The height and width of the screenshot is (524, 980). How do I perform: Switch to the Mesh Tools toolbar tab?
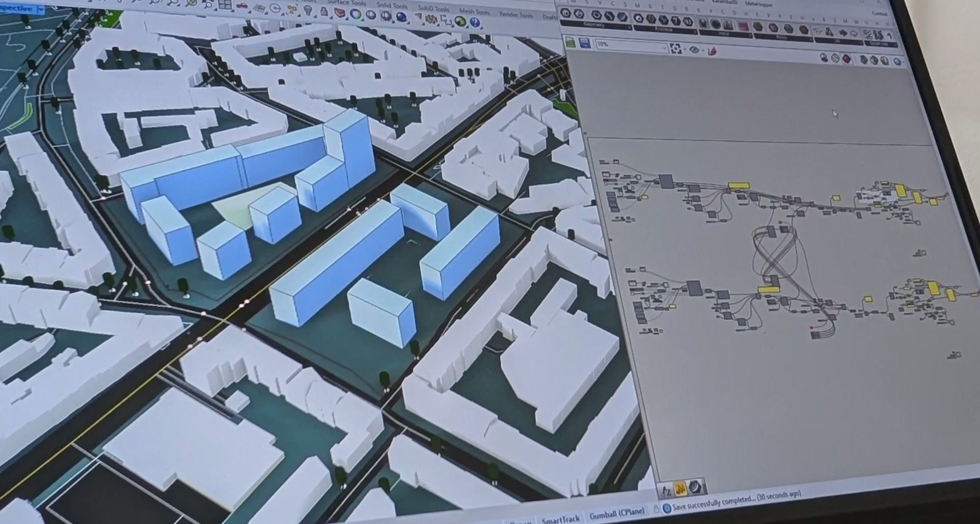474,11
